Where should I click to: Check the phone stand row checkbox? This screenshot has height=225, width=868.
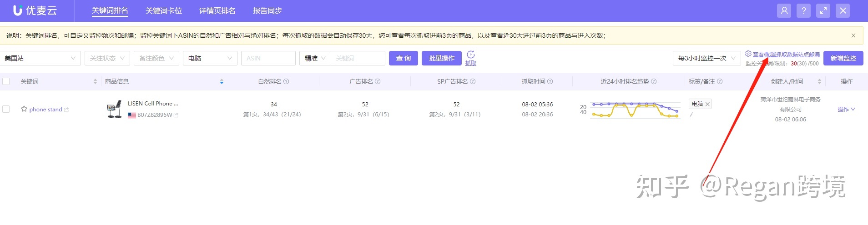(x=6, y=109)
